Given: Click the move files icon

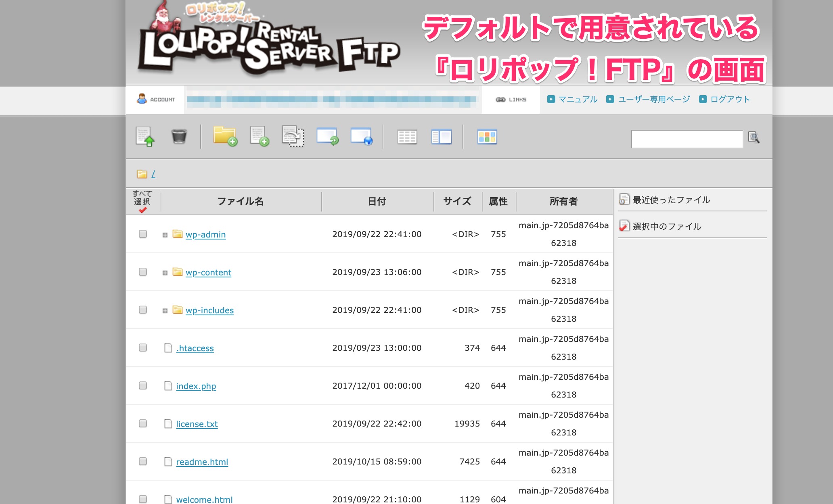Looking at the screenshot, I should 293,136.
